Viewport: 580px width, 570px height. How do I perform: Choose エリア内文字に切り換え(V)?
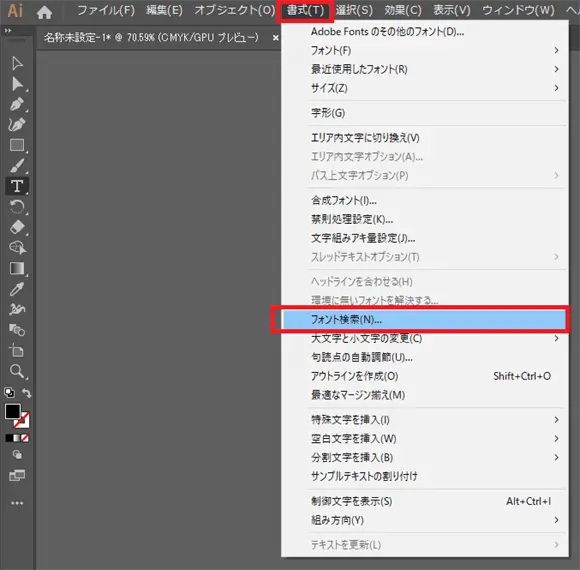425,138
